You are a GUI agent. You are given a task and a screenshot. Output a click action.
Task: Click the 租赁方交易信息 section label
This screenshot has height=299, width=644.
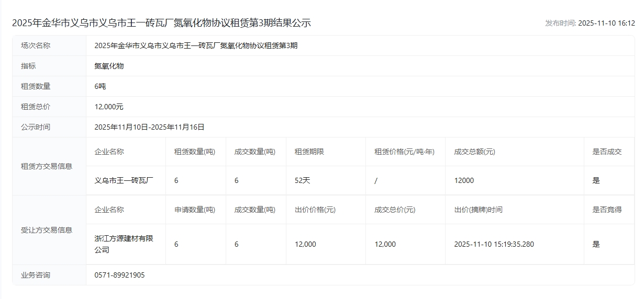pos(47,166)
